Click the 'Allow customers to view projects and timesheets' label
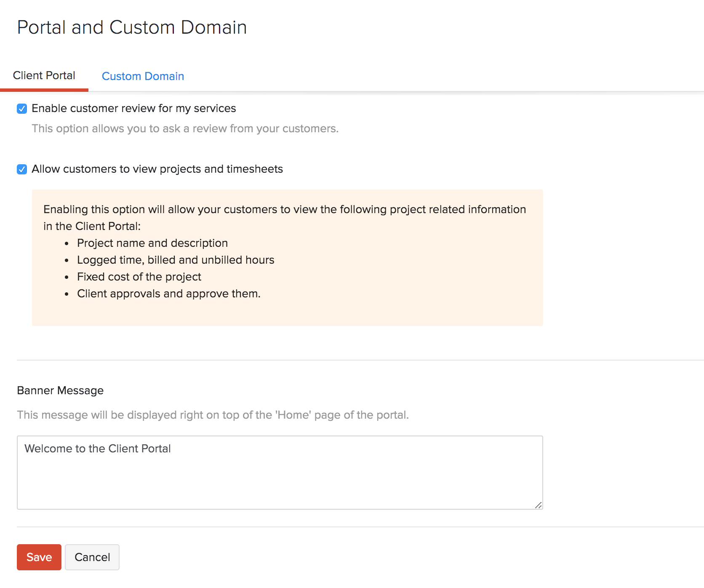 [157, 169]
